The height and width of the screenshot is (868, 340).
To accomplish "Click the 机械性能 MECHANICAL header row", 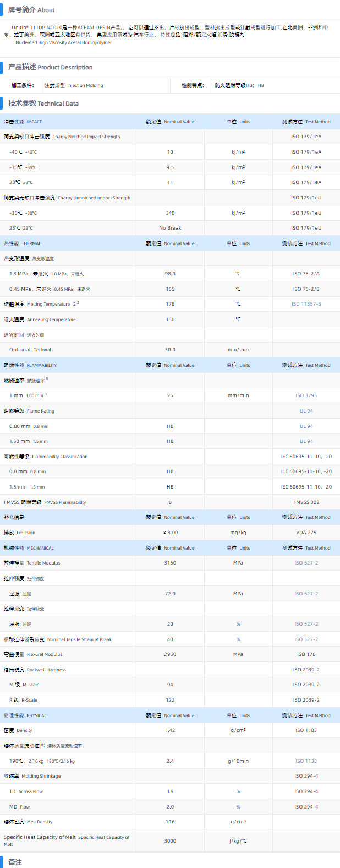I will (29, 548).
